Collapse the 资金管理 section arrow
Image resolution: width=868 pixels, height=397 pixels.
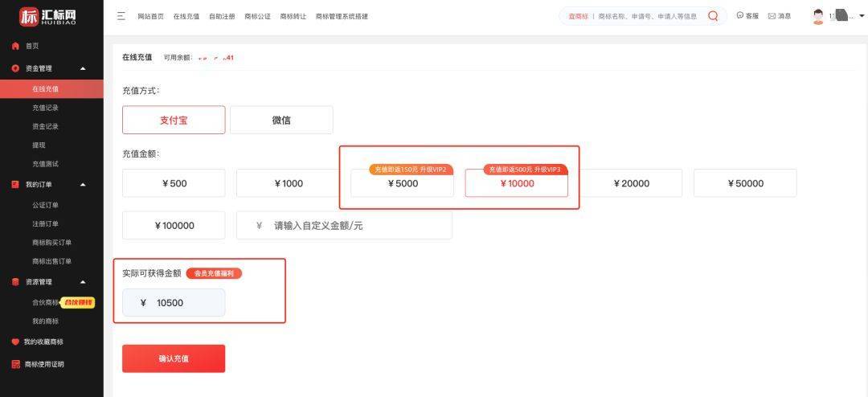click(x=83, y=68)
